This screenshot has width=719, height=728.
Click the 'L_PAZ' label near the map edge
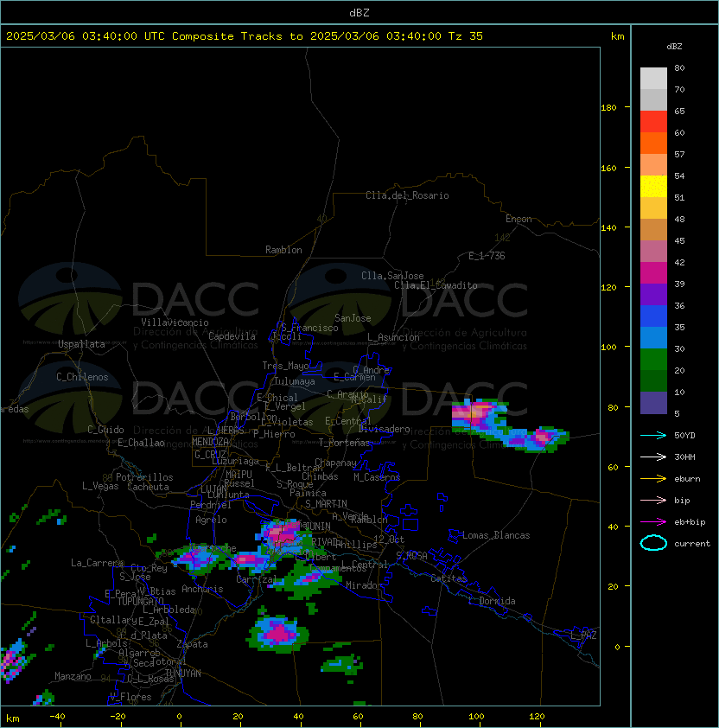tap(583, 635)
